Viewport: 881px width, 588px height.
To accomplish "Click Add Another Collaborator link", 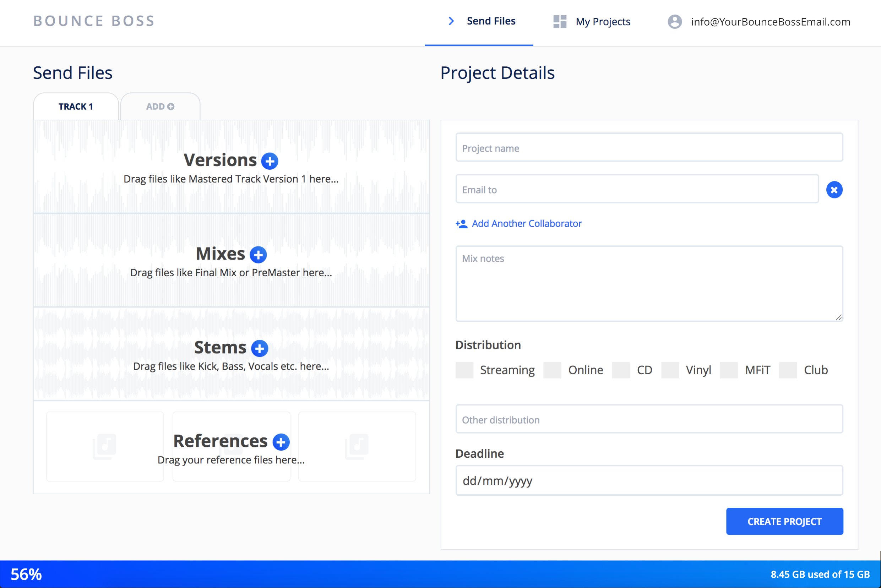I will point(526,224).
